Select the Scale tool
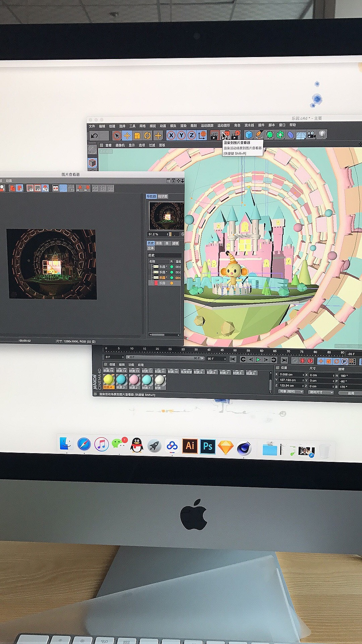The height and width of the screenshot is (644, 362). pyautogui.click(x=137, y=136)
